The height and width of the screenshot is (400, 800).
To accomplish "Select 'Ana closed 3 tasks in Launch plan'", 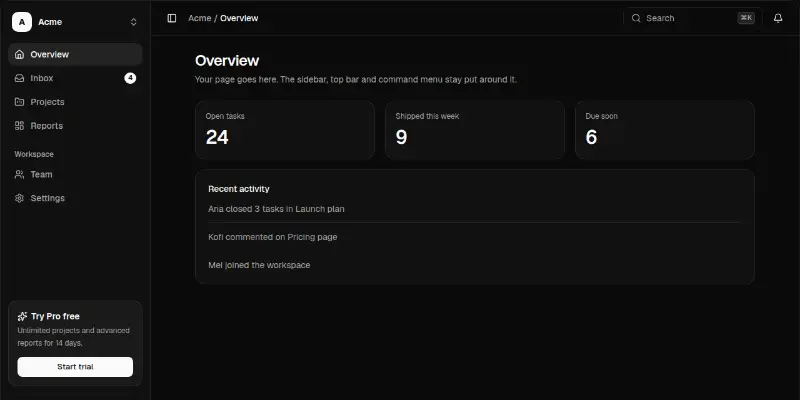I will (x=276, y=209).
